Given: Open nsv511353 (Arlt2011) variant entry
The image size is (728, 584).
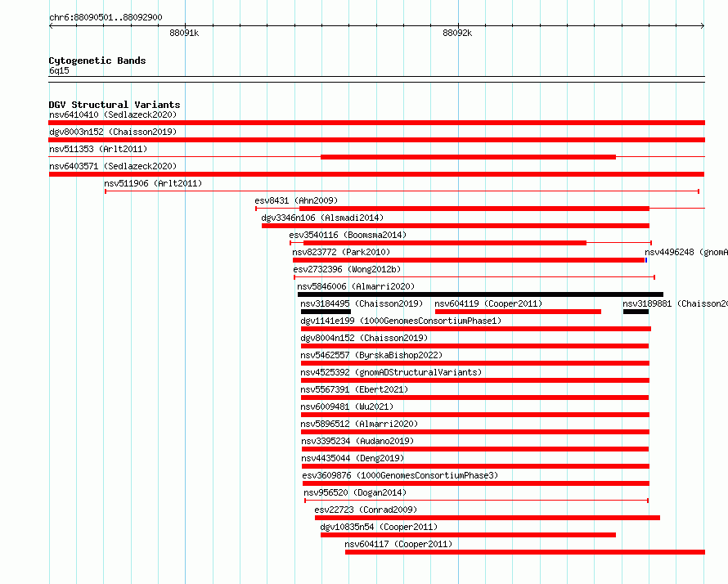Looking at the screenshot, I should [98, 149].
